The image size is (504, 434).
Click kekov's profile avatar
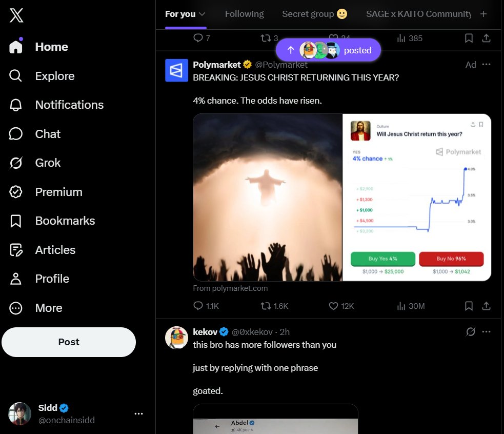[176, 338]
